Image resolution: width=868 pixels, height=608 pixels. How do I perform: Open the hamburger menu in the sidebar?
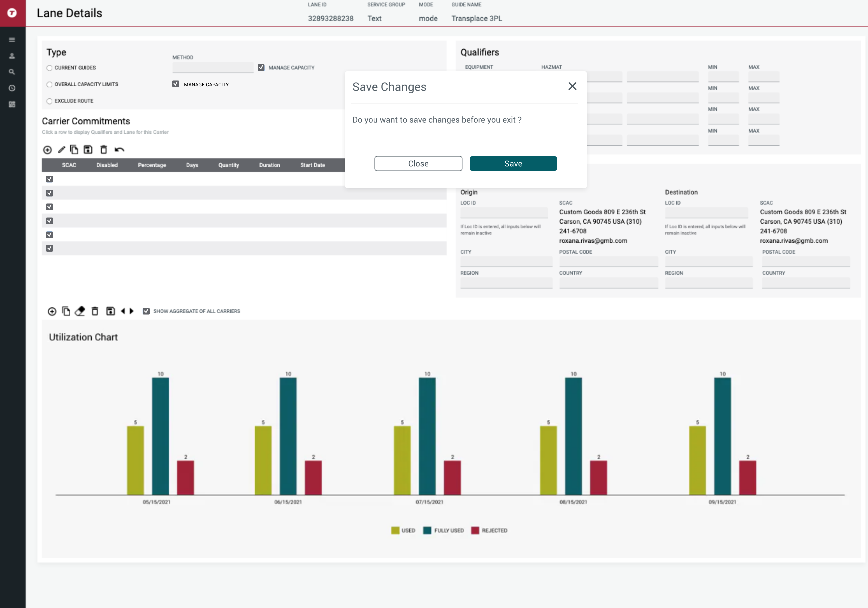(x=12, y=40)
